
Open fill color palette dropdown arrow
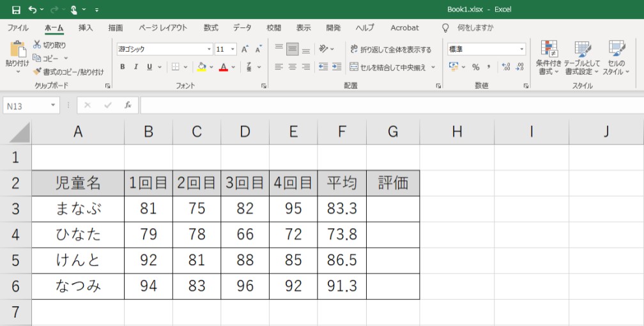tap(211, 67)
